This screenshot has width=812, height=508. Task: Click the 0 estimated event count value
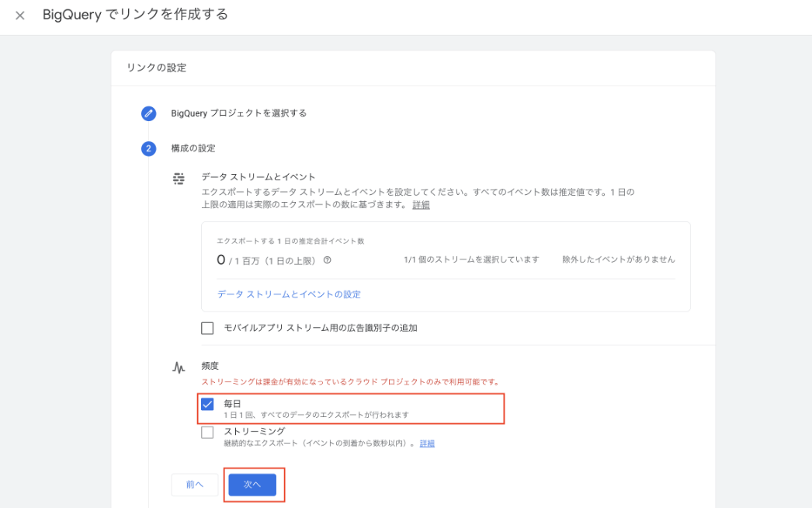click(x=221, y=259)
